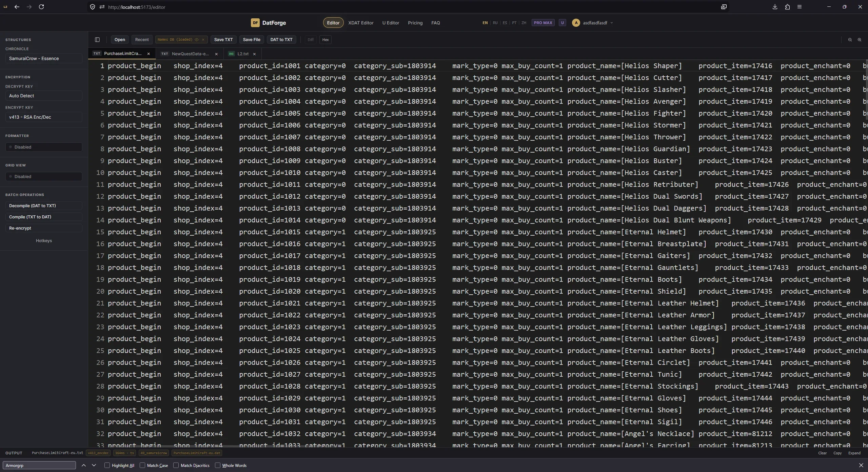Switch to the Editor nav tab
This screenshot has width=868, height=472.
tap(333, 23)
